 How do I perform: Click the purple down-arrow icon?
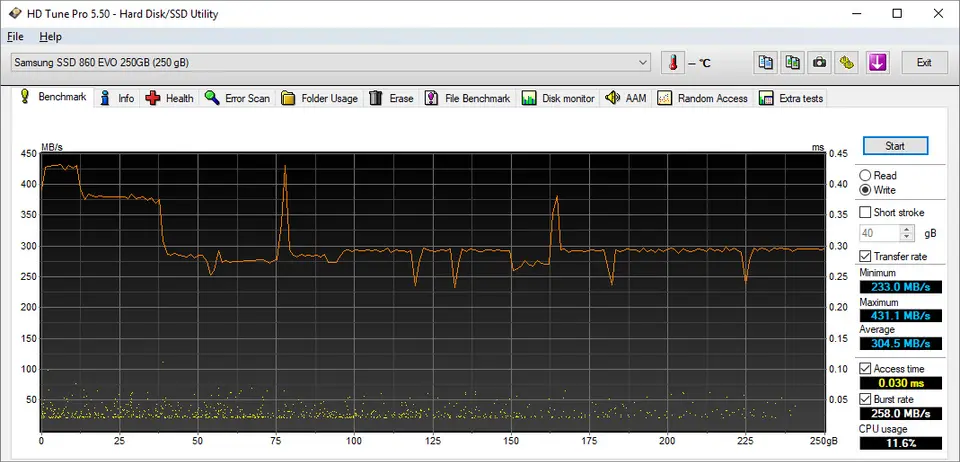(877, 63)
